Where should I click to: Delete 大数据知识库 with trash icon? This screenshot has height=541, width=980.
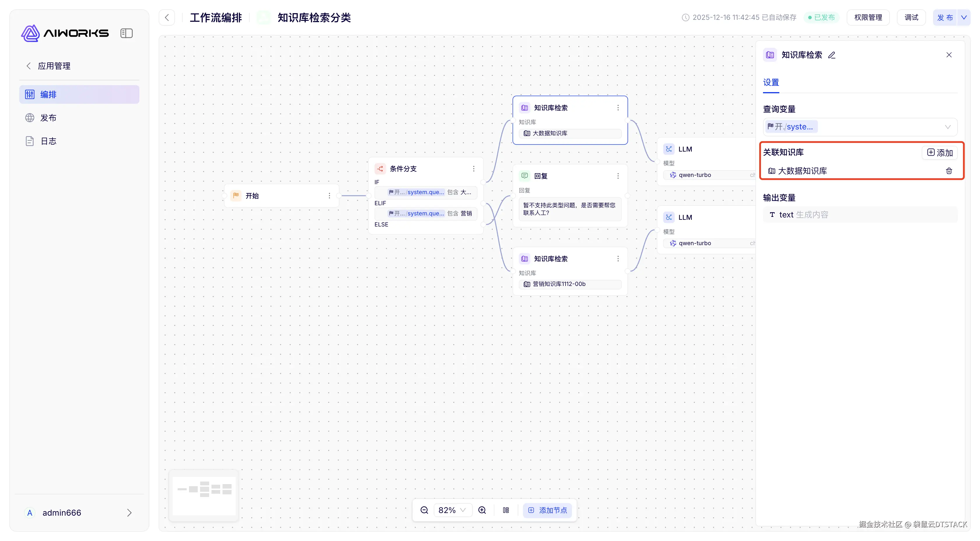[949, 171]
